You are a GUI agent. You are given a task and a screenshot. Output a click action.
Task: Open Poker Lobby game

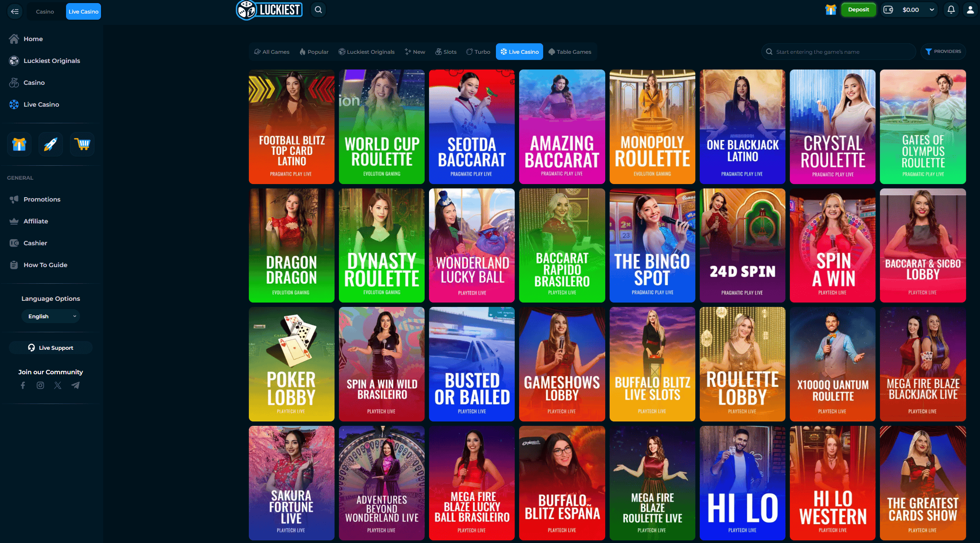coord(292,364)
